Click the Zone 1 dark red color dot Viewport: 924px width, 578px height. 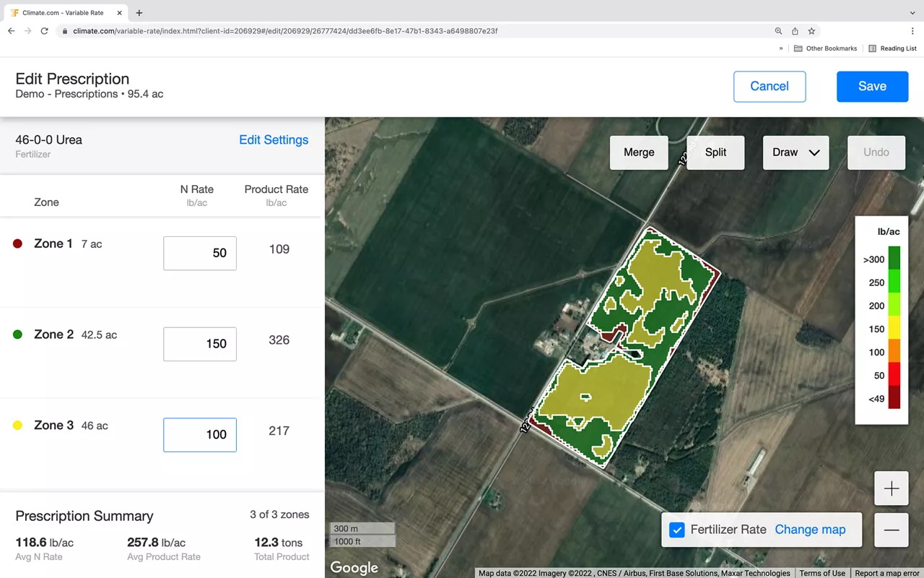[18, 244]
